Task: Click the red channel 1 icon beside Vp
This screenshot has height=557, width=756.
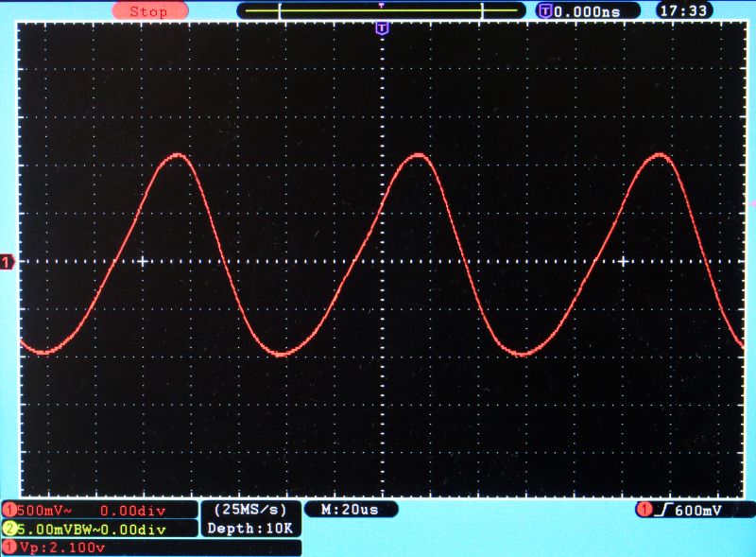Action: click(9, 548)
